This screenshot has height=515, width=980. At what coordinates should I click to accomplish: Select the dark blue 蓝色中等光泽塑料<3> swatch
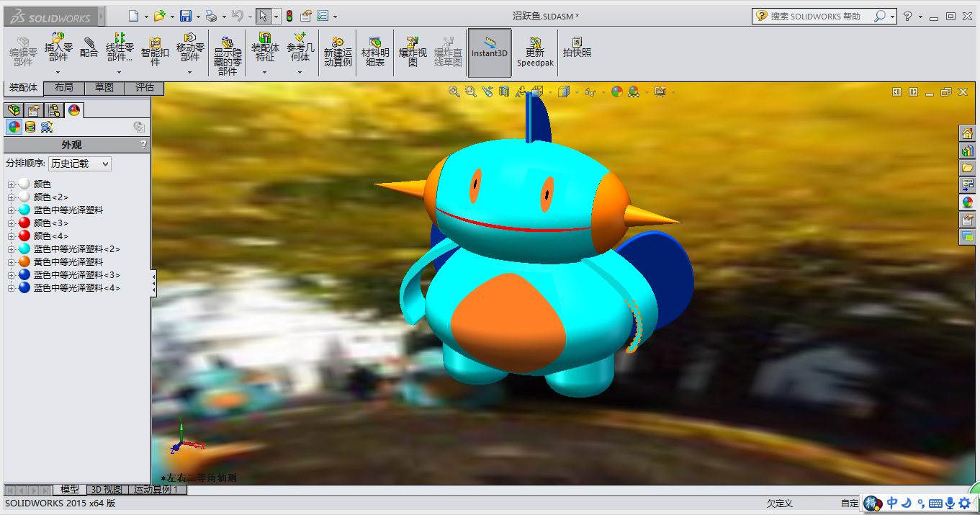(x=24, y=275)
